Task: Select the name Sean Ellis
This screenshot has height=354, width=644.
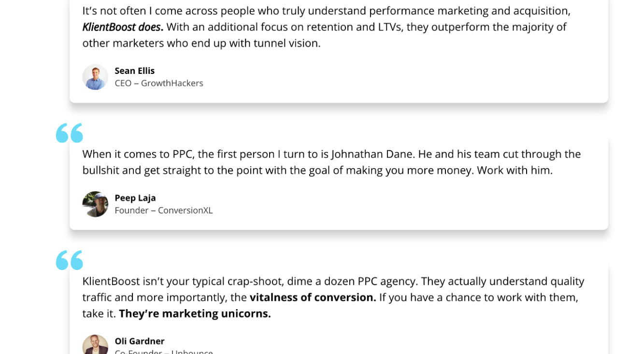Action: click(x=135, y=71)
